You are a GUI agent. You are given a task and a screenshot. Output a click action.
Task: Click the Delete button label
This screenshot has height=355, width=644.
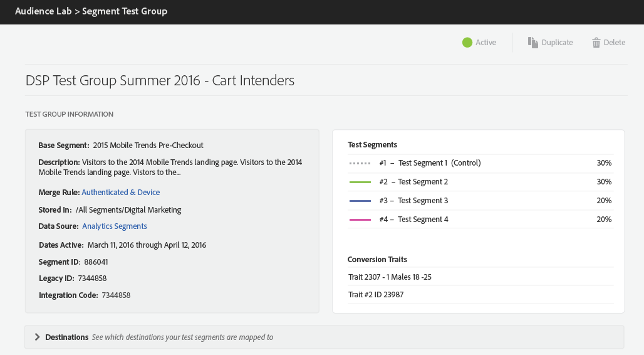click(x=614, y=43)
